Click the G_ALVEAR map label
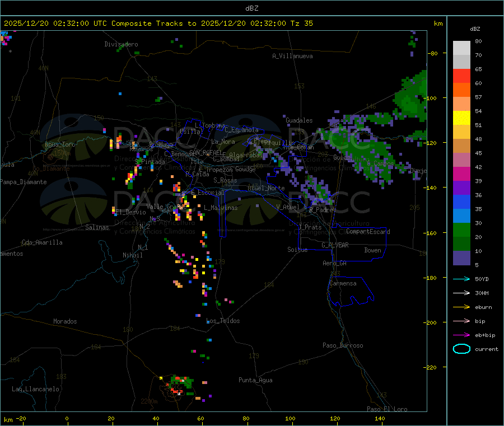Screen dimensions: 504x426 [335, 245]
